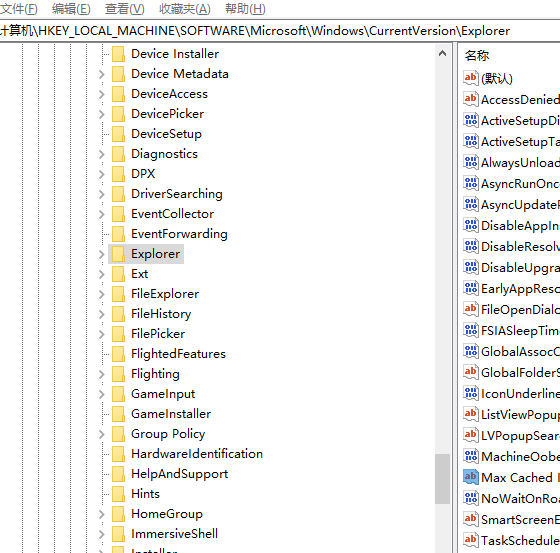Expand the Group Policy key
560x553 pixels.
click(x=101, y=434)
